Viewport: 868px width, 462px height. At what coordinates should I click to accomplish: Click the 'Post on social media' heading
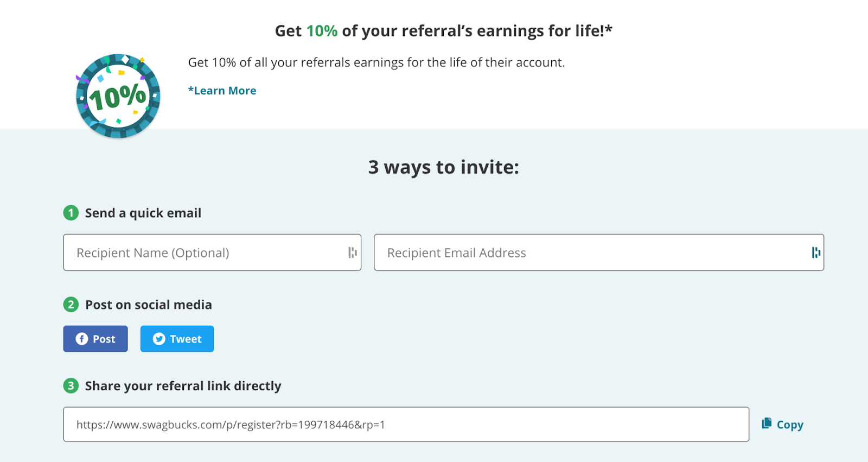[148, 305]
